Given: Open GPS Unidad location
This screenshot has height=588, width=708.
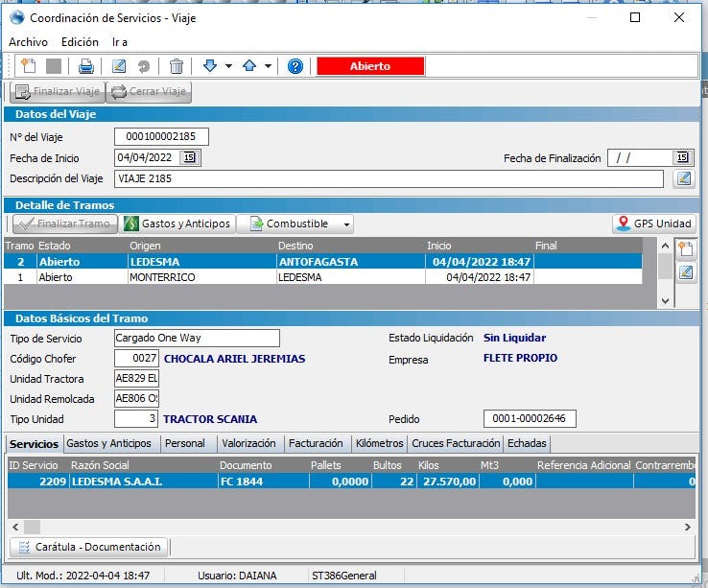Looking at the screenshot, I should (654, 223).
